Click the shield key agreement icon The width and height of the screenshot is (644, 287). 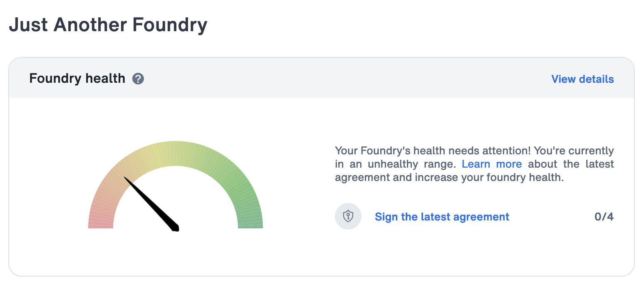click(x=348, y=216)
